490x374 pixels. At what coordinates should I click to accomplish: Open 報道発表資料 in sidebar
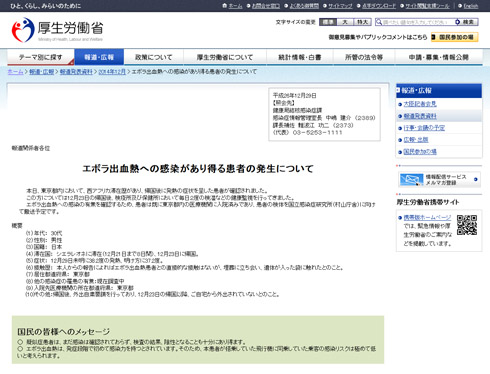pyautogui.click(x=420, y=116)
